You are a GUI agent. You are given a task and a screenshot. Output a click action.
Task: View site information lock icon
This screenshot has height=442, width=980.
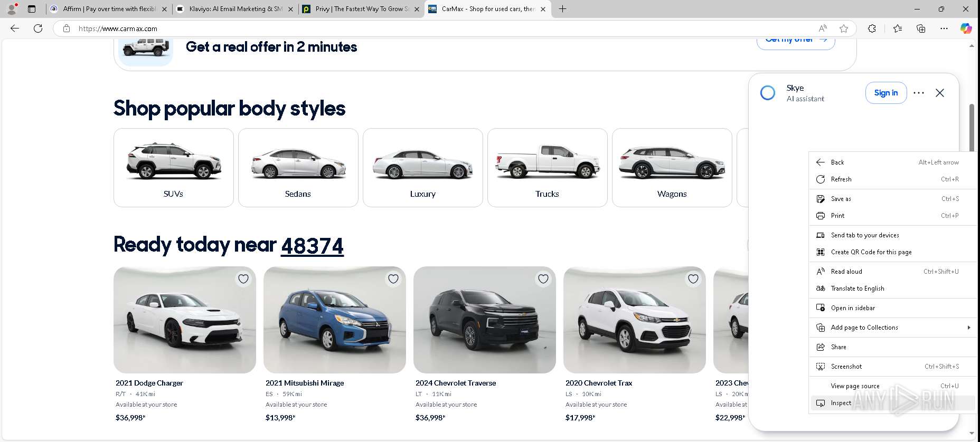point(67,28)
